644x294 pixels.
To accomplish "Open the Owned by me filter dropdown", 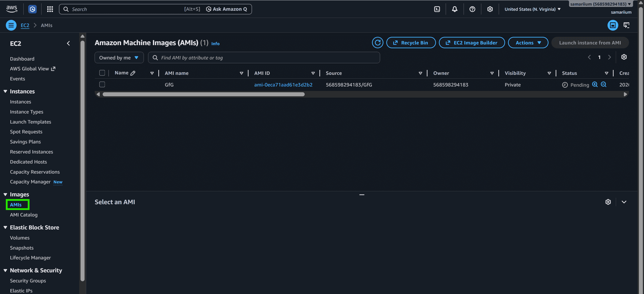I will point(119,58).
